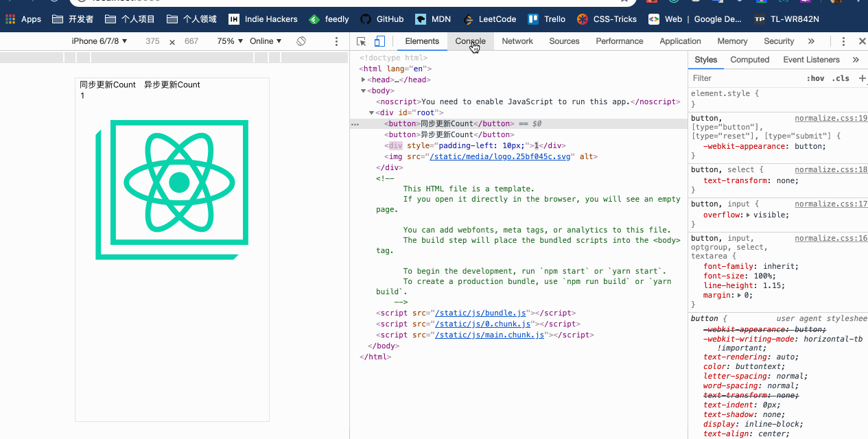
Task: Switch to the Console tab
Action: coord(470,41)
